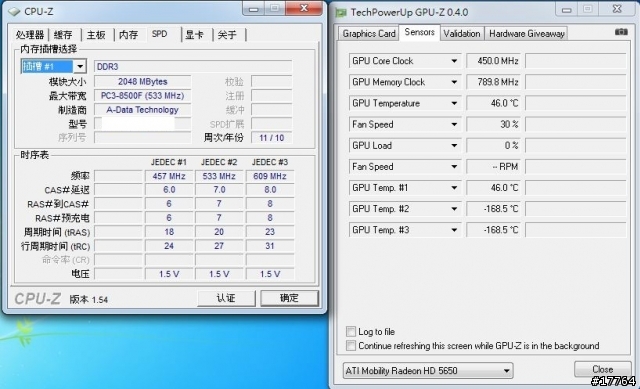Click the 457 MHz JEDEC #1 frequency cell
This screenshot has width=640, height=389.
coord(169,176)
